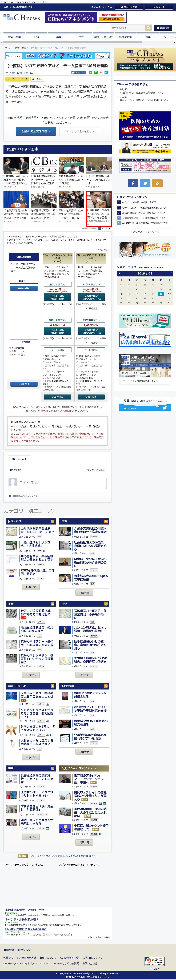Click the orange RSS square icon in sidebar
176x980 pixels.
(x=157, y=183)
